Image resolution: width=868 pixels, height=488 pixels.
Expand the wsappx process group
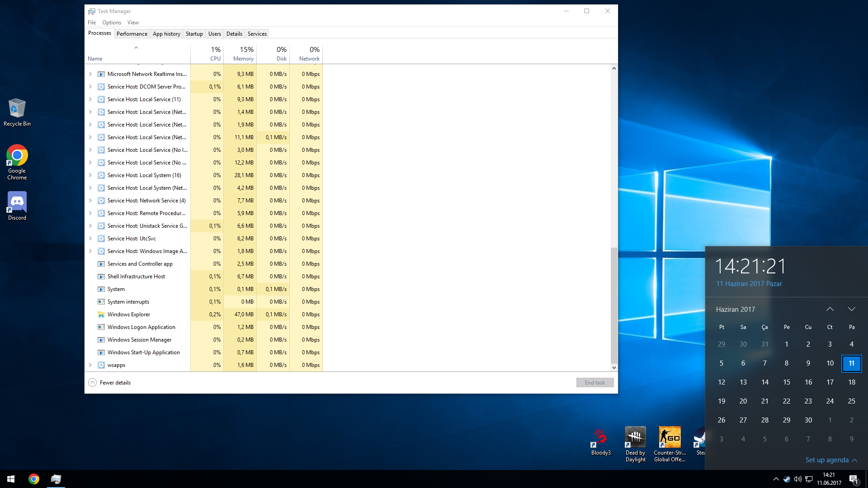pyautogui.click(x=90, y=365)
